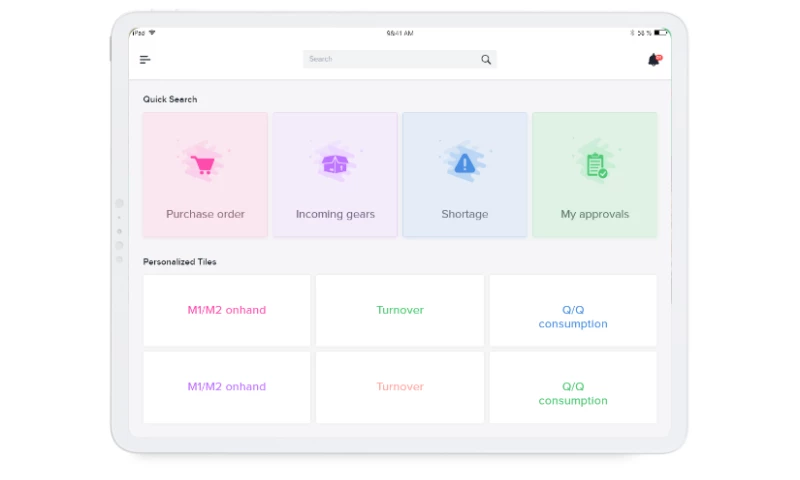Open the Shortage tile label
800x480 pixels.
point(465,214)
